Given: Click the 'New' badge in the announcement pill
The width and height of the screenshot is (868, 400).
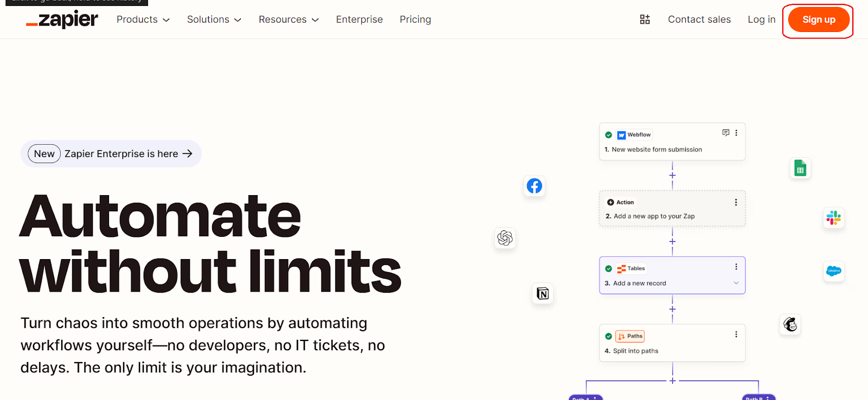Looking at the screenshot, I should [44, 154].
